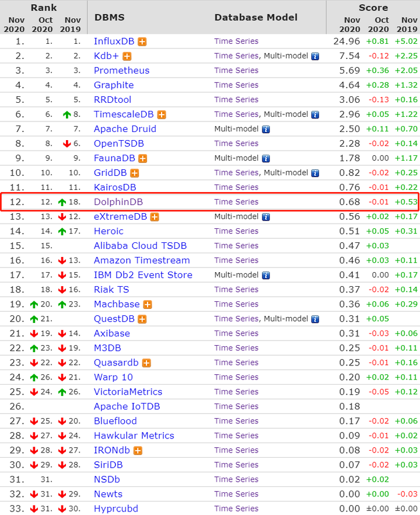Open the Machbase link
The width and height of the screenshot is (420, 515).
point(117,304)
